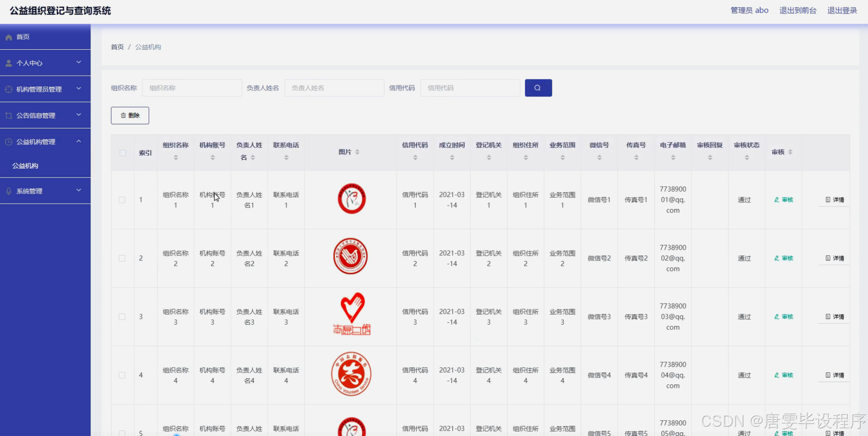
Task: Expand the 机构管理员管理 menu chevron
Action: 79,88
